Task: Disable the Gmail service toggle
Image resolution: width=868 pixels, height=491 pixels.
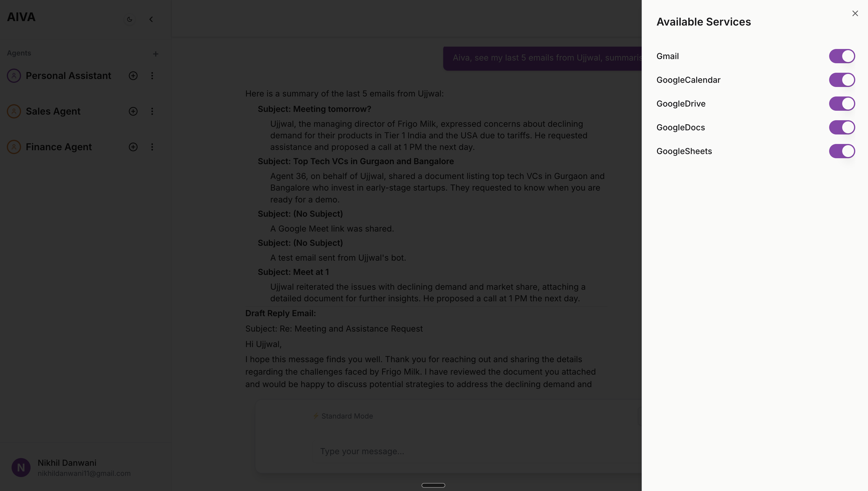Action: coord(842,56)
